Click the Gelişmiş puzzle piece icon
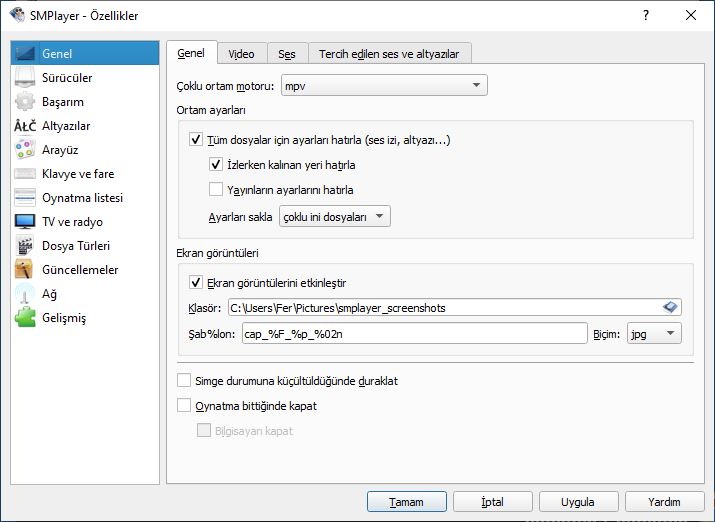Viewport: 715px width, 522px height. click(25, 318)
